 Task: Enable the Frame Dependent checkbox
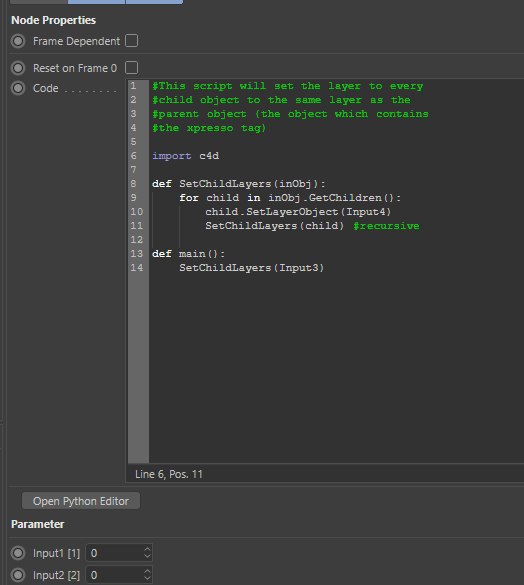pyautogui.click(x=131, y=41)
